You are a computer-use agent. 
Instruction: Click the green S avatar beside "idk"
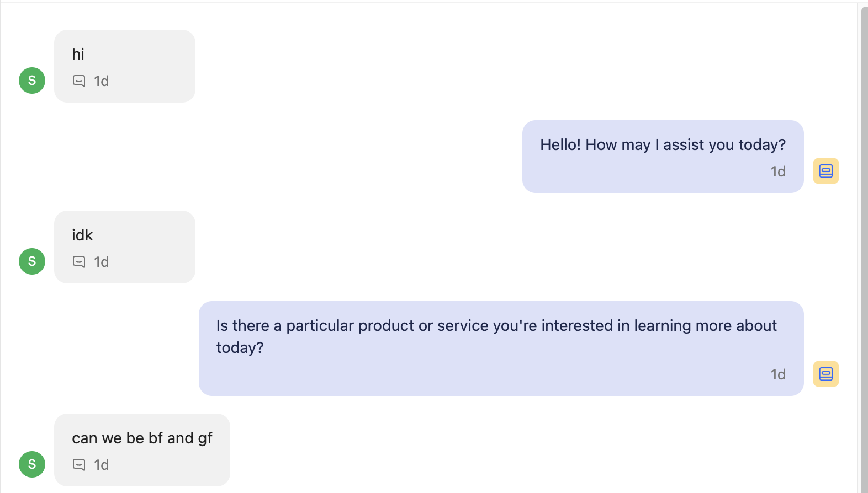pyautogui.click(x=32, y=261)
